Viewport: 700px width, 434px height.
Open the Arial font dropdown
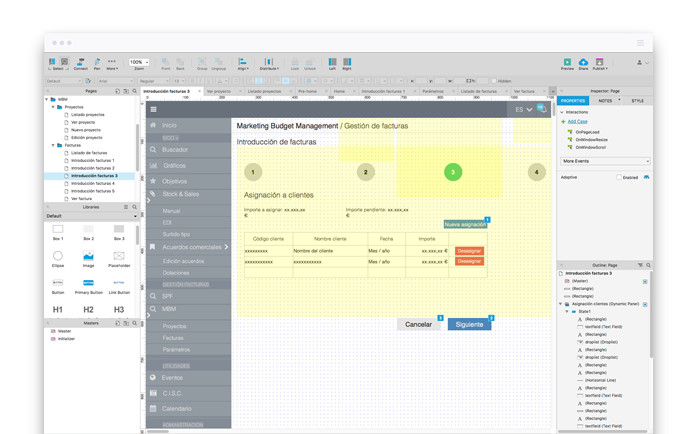coord(116,81)
